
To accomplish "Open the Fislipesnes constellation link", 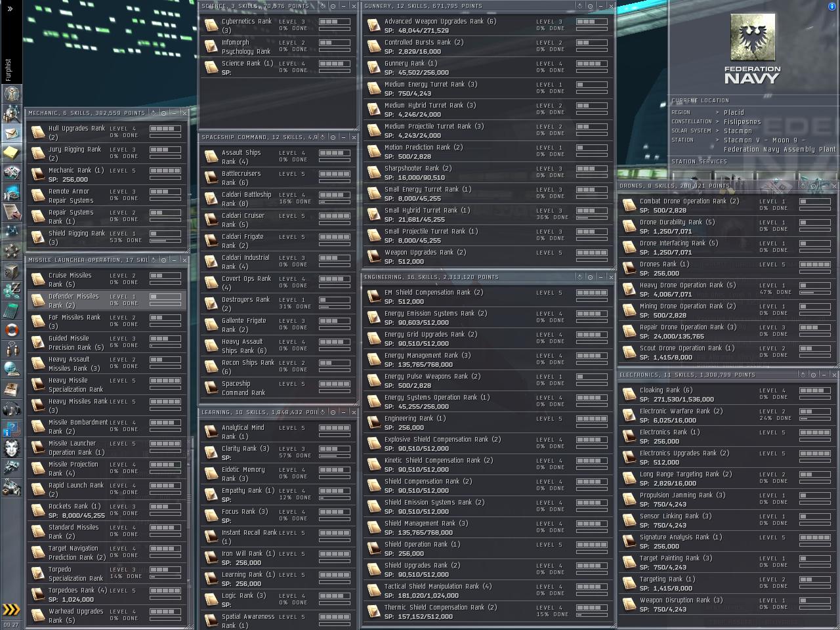I will pos(742,121).
